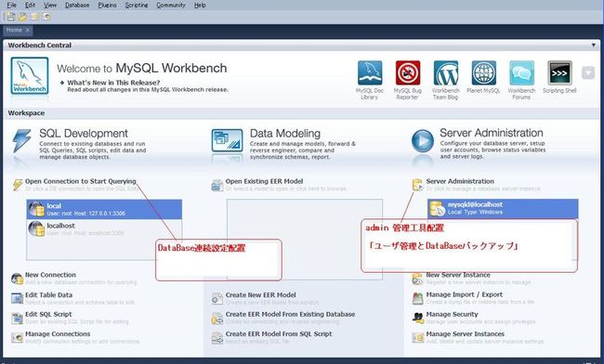604x364 pixels.
Task: Click the Manage Connections icon
Action: click(18, 337)
